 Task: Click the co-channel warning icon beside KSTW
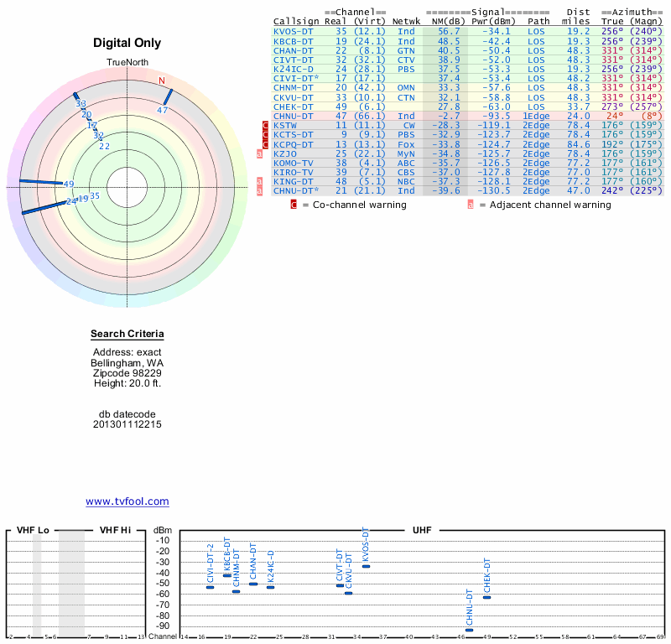(x=266, y=125)
